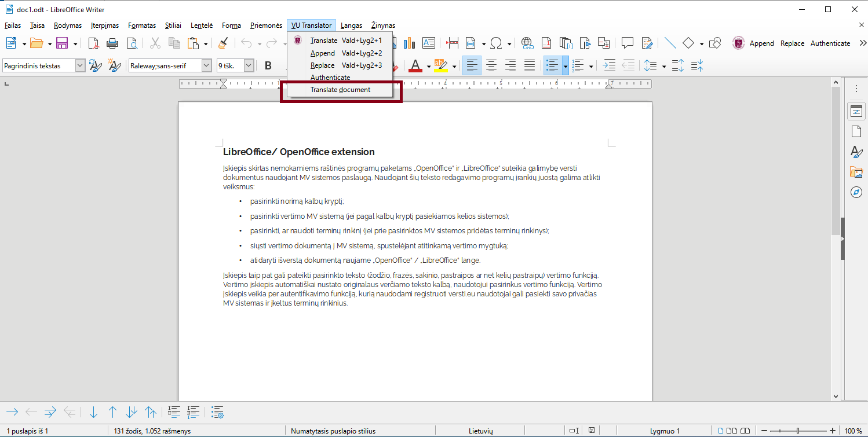Expand the line spacing dropdown arrow

[663, 66]
